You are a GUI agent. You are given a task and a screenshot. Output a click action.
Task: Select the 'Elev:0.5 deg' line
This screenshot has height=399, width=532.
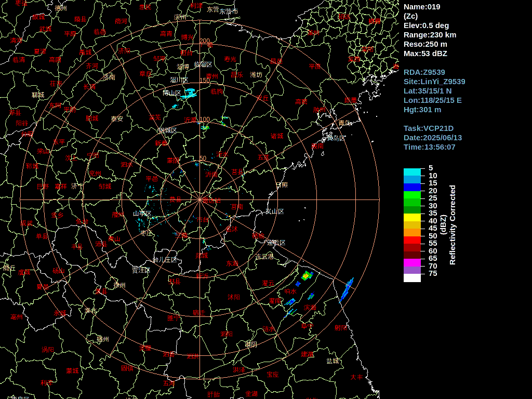(x=426, y=25)
